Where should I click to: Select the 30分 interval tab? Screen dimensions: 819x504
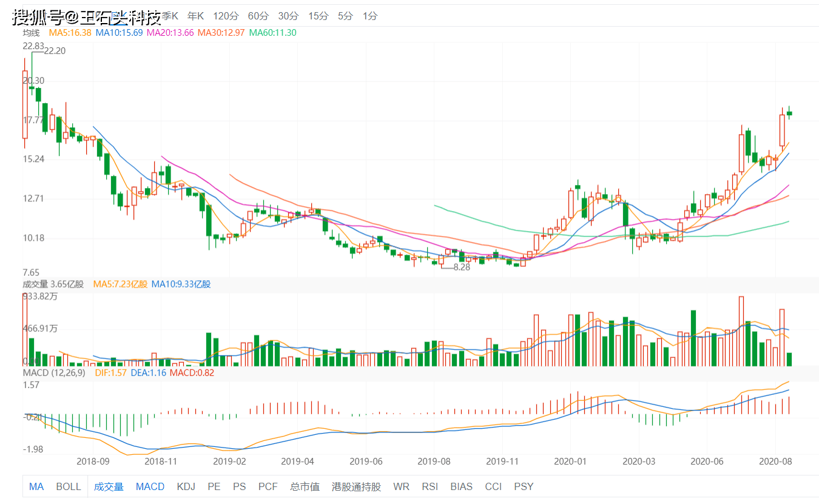[288, 16]
